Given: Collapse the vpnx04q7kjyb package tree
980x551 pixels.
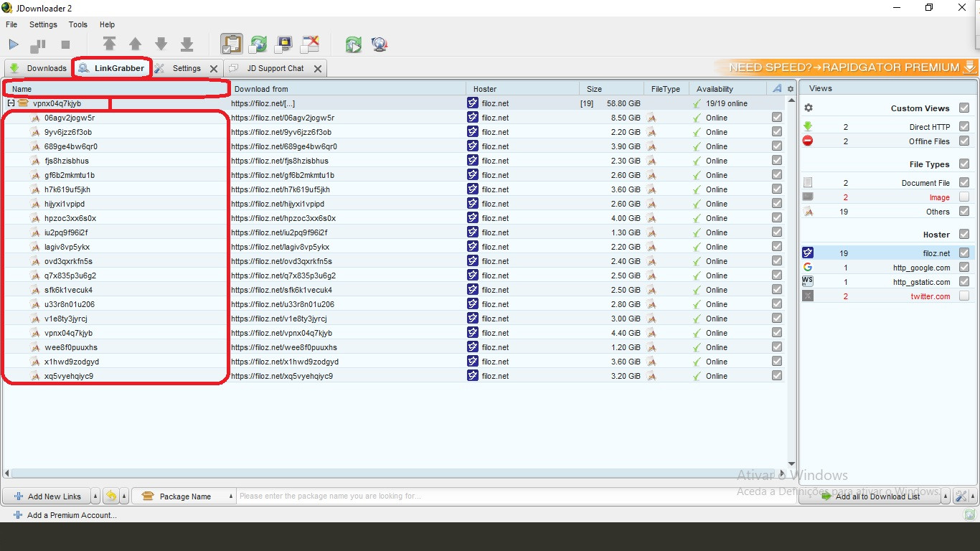Looking at the screenshot, I should 11,103.
